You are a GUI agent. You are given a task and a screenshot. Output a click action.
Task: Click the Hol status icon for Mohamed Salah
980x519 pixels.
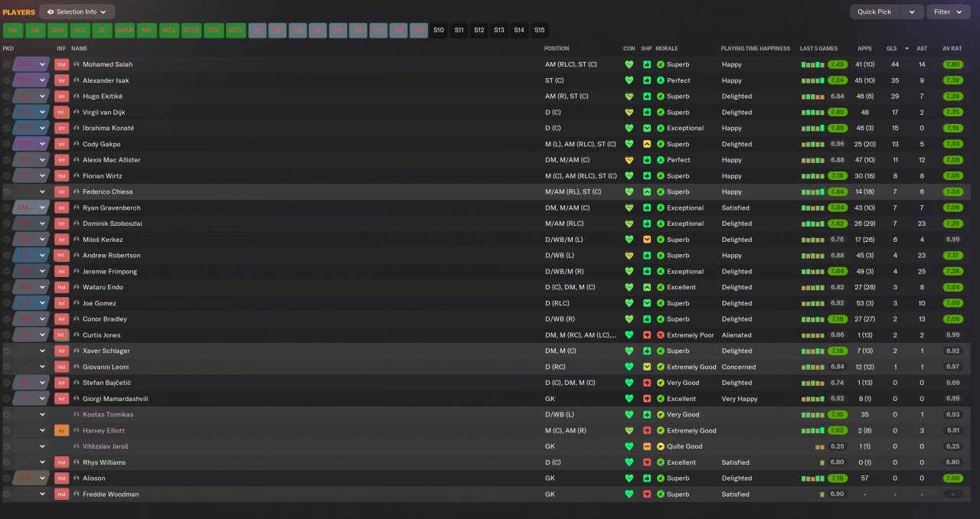click(x=61, y=64)
